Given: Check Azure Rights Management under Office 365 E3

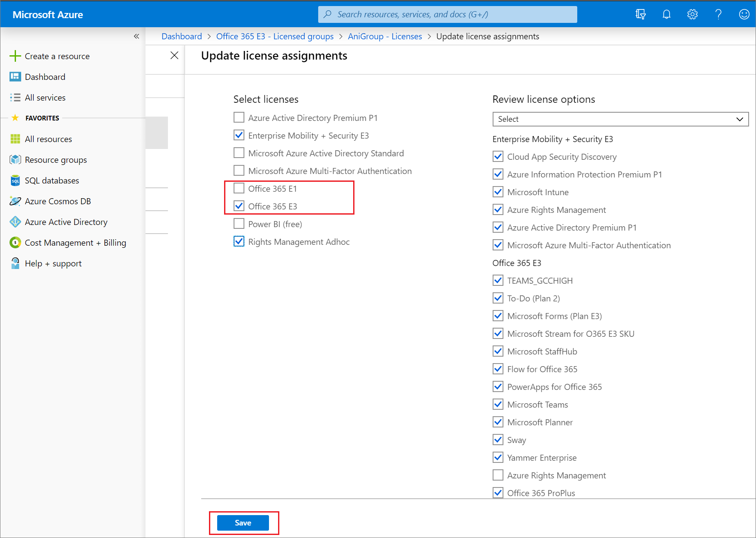Looking at the screenshot, I should click(498, 475).
